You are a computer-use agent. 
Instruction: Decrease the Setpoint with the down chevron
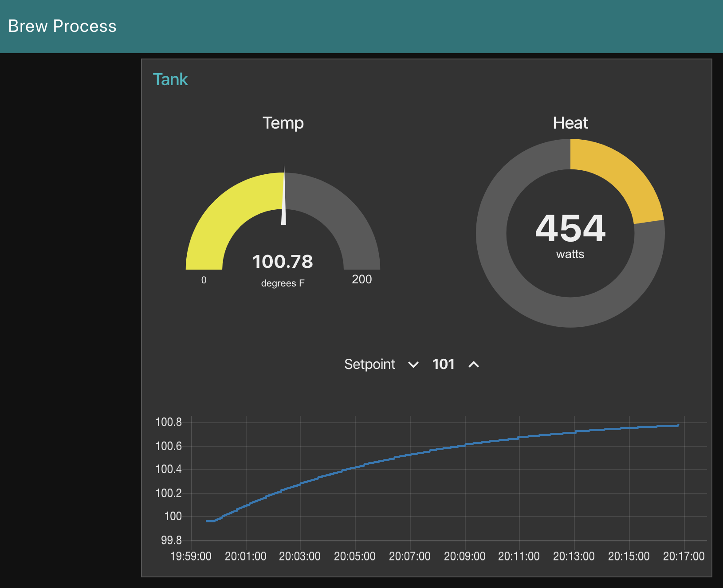(x=413, y=365)
